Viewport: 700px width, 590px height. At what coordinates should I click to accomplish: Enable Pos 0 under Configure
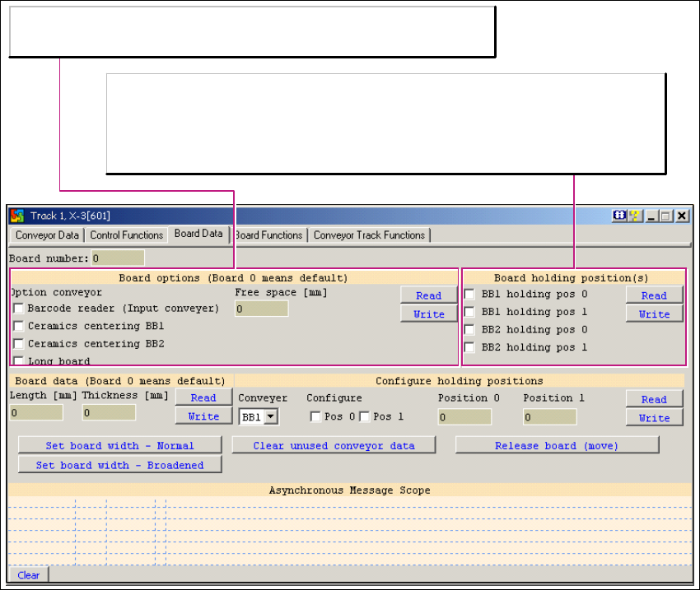(x=315, y=416)
